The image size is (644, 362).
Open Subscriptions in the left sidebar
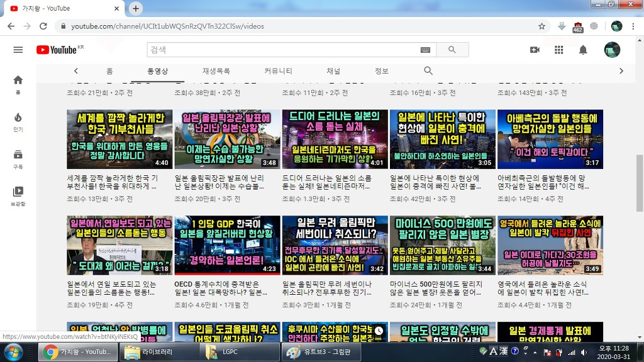coord(18,158)
